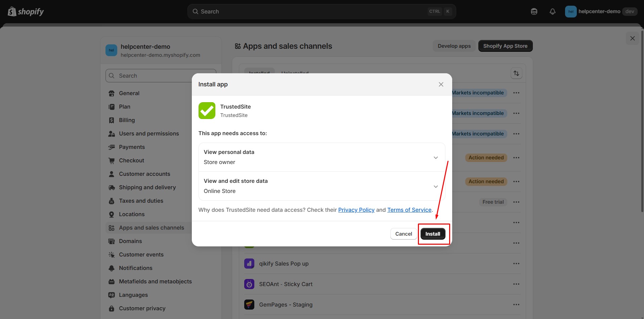Image resolution: width=644 pixels, height=319 pixels.
Task: Open qikify Sales Pop up app icon
Action: click(249, 264)
